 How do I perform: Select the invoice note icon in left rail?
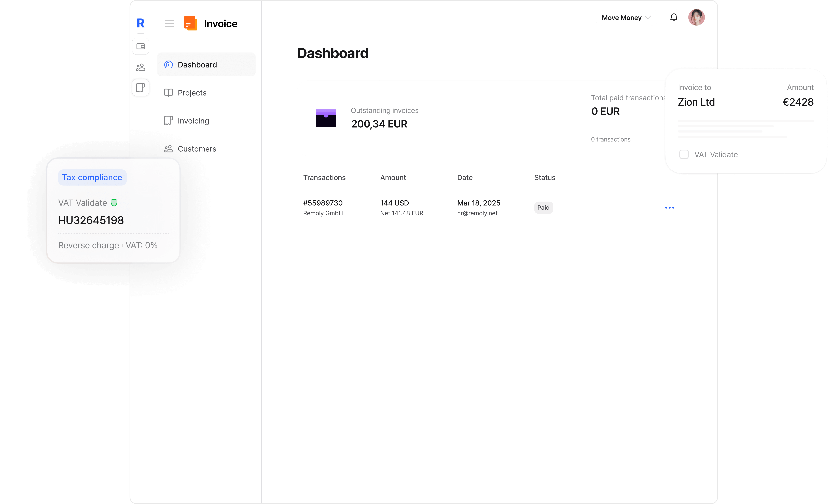[x=141, y=88]
